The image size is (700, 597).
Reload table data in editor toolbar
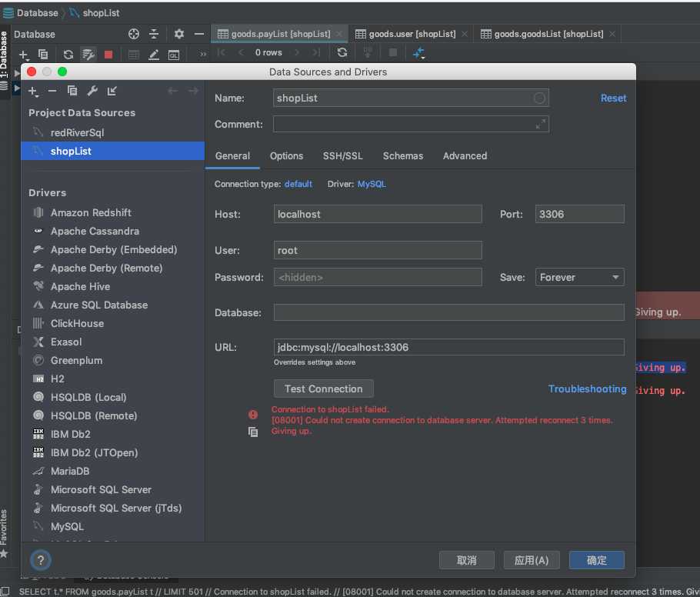342,52
